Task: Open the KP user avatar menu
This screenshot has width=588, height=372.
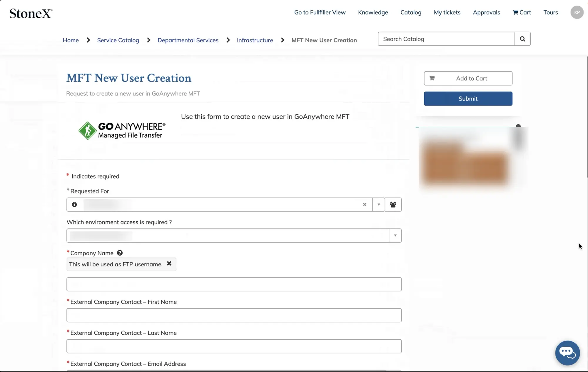Action: pyautogui.click(x=577, y=12)
